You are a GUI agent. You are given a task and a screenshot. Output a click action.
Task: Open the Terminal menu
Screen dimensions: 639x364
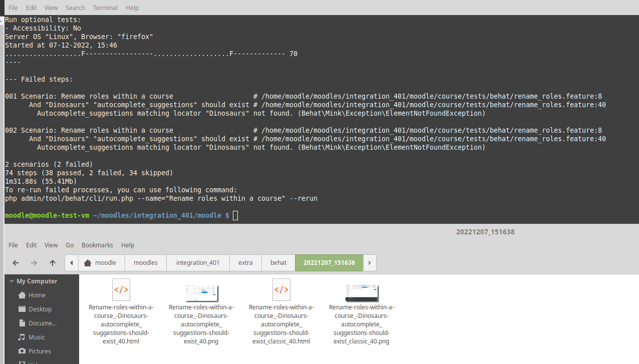click(x=106, y=8)
